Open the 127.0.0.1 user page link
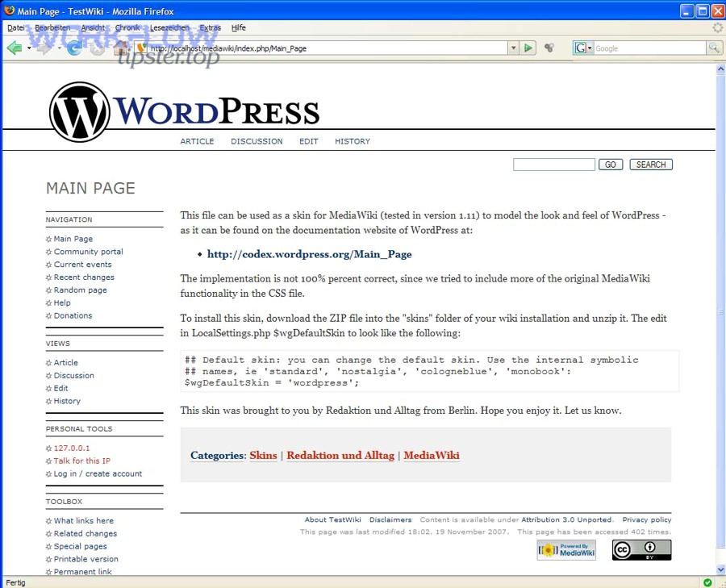 pyautogui.click(x=71, y=448)
